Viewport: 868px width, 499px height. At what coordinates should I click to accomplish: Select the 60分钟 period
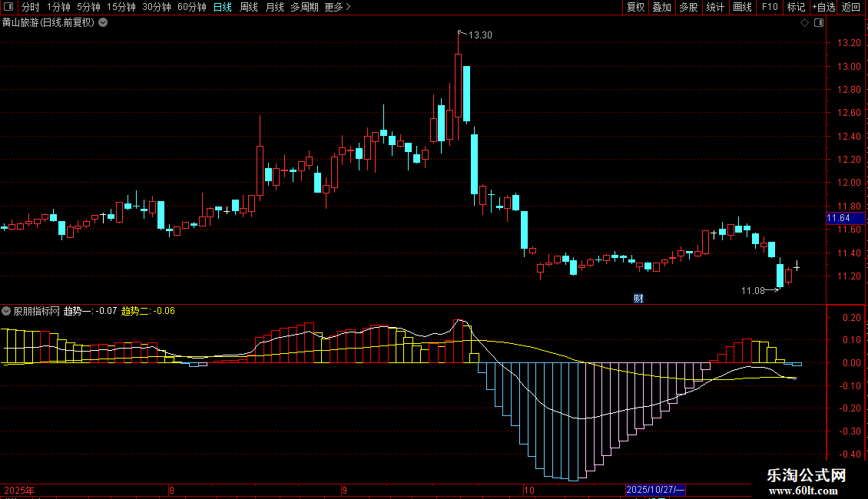click(191, 7)
